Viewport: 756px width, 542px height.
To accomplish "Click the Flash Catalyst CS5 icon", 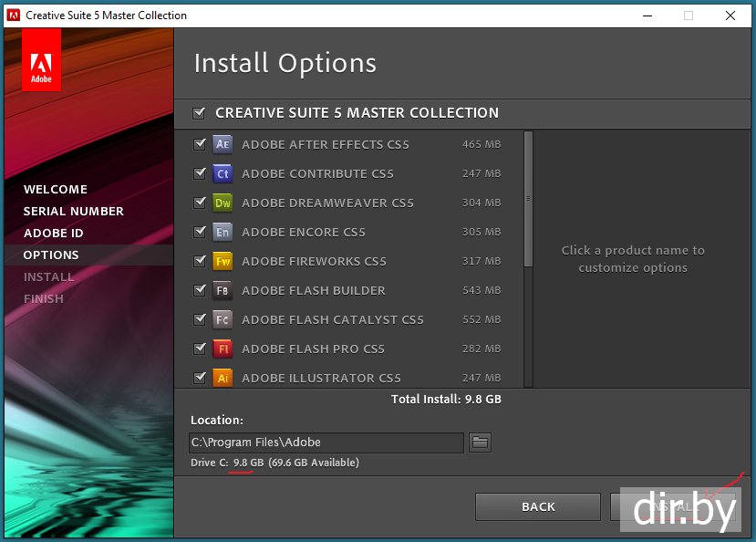I will tap(223, 319).
